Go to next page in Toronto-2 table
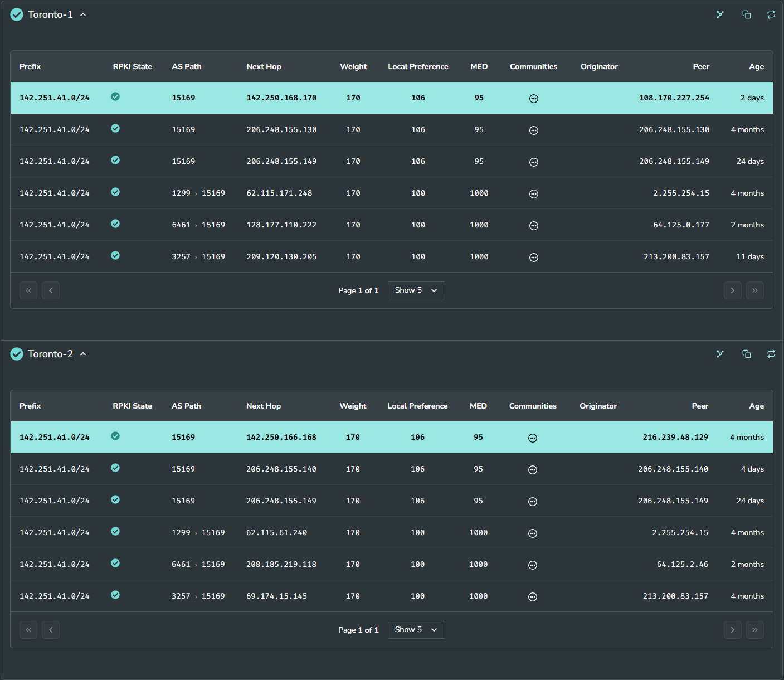This screenshot has width=784, height=680. click(x=733, y=630)
